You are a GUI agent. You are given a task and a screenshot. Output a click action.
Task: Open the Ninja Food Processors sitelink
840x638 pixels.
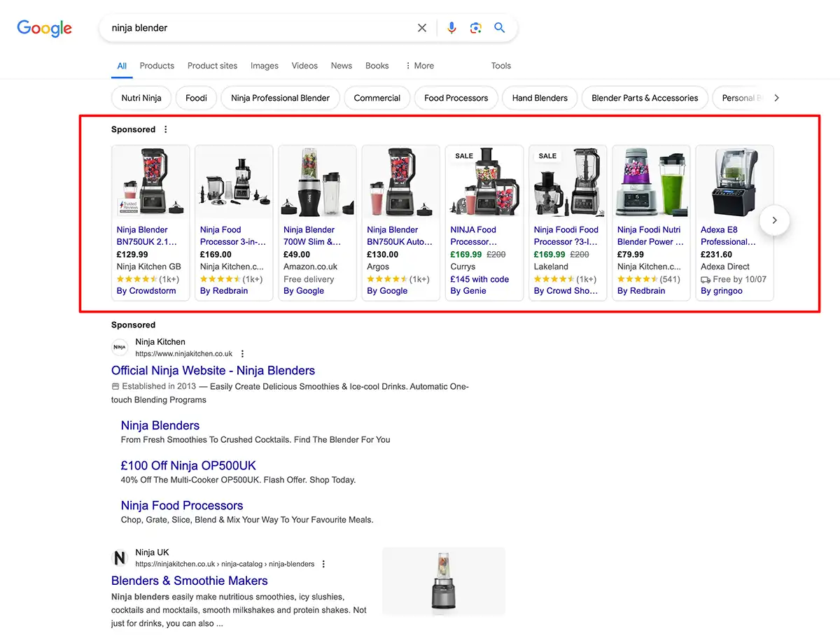[x=182, y=506]
